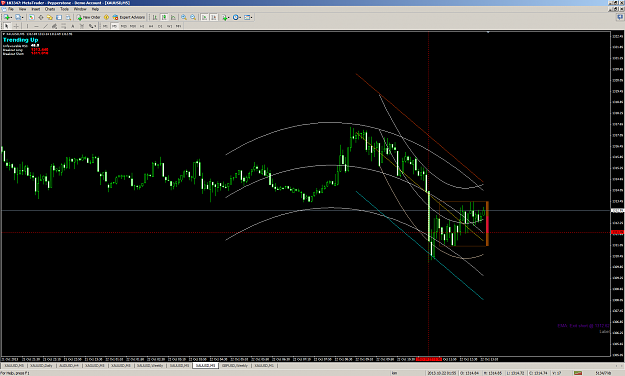This screenshot has width=625, height=376.
Task: Select the Horizontal Line drawing tool
Action: click(x=36, y=26)
